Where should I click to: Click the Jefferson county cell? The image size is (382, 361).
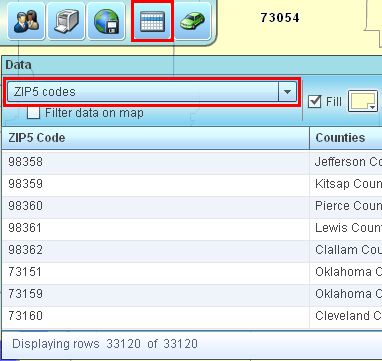pyautogui.click(x=346, y=162)
